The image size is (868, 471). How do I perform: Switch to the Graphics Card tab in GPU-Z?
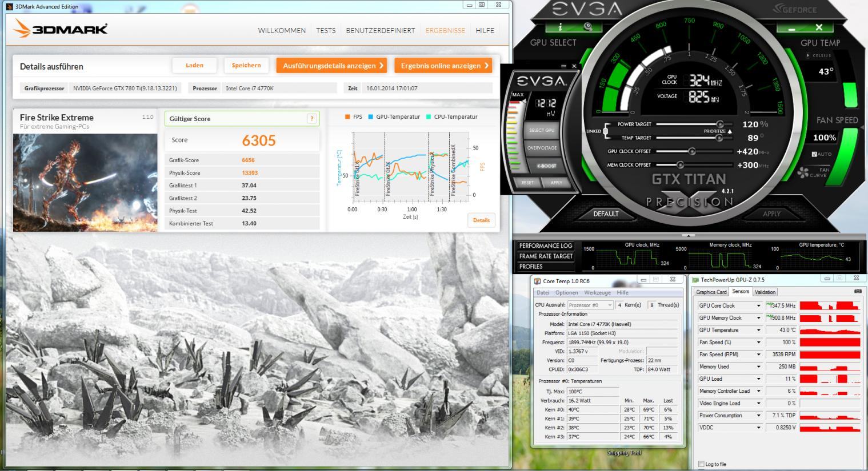click(x=711, y=292)
